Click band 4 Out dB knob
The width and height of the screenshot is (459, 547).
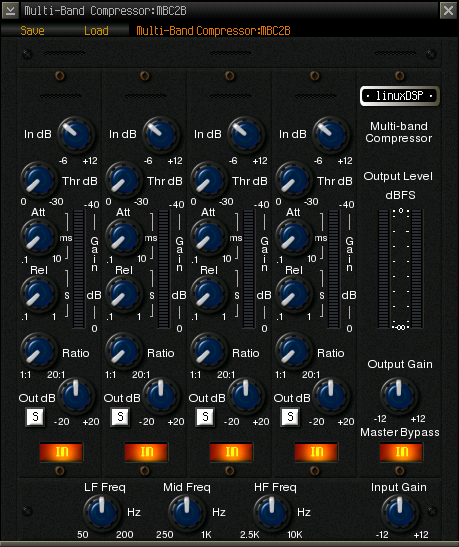click(x=331, y=396)
